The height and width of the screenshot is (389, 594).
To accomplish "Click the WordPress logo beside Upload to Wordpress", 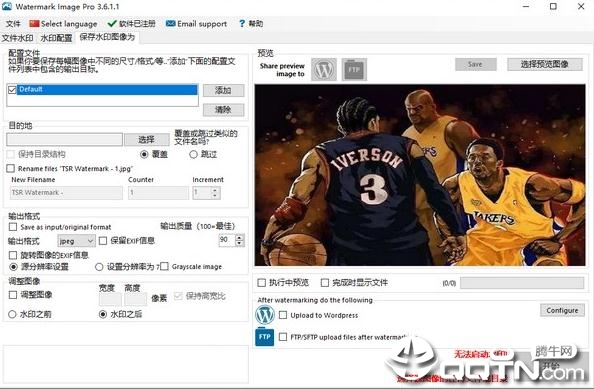I will pyautogui.click(x=265, y=315).
